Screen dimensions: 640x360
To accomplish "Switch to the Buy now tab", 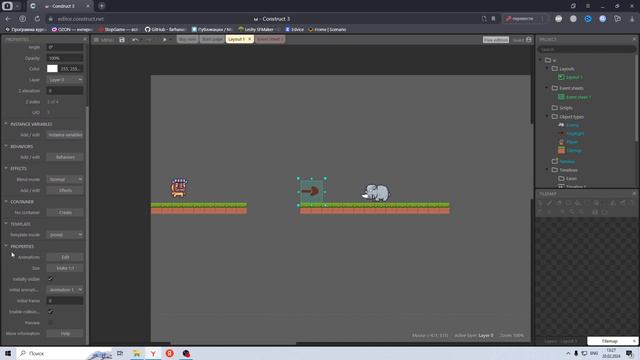I will (x=188, y=39).
